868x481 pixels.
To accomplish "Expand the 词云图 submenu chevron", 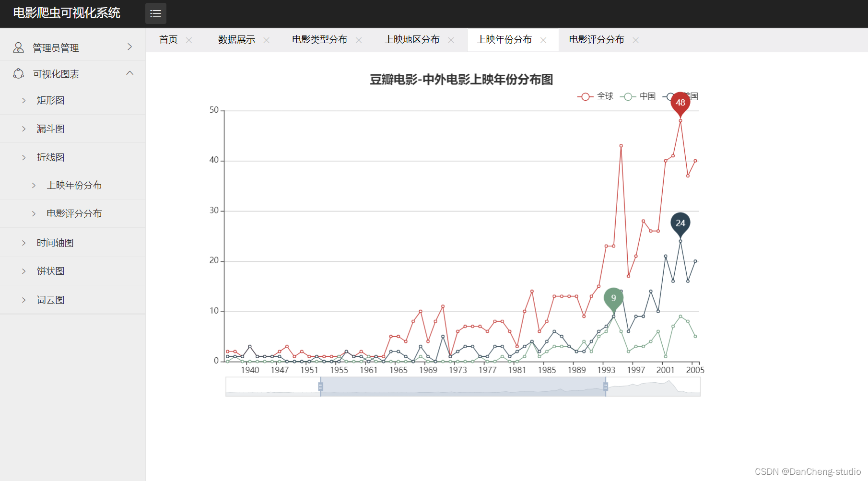I will (x=24, y=300).
